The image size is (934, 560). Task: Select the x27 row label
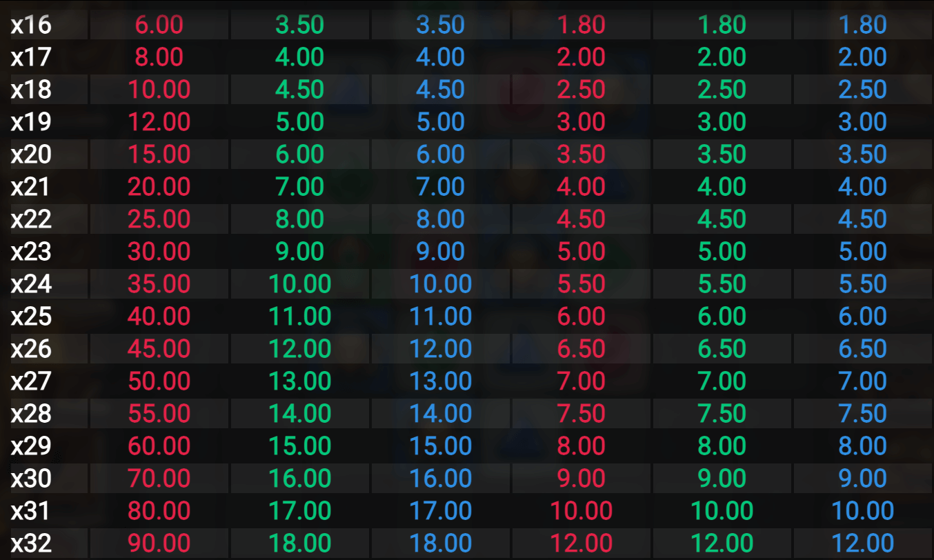click(31, 381)
